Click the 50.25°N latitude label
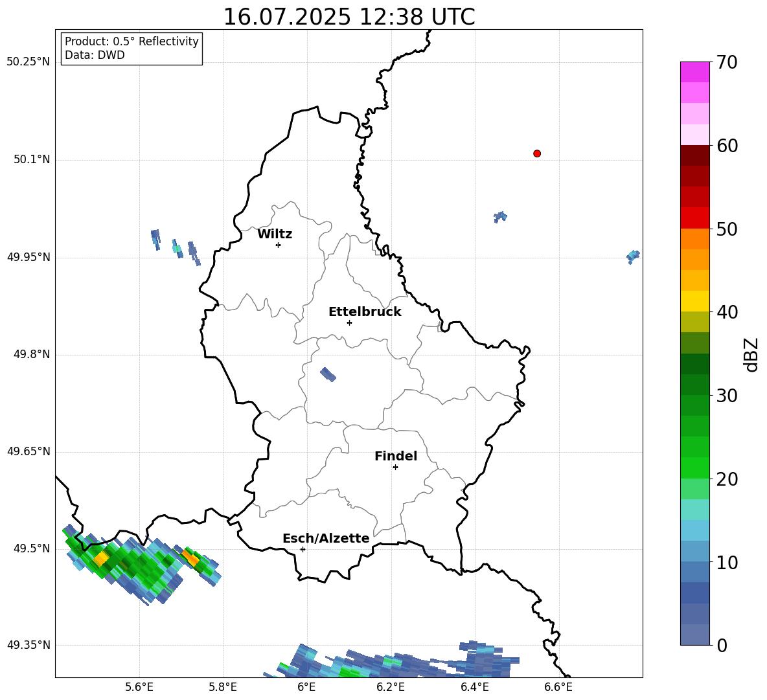The height and width of the screenshot is (700, 767). pyautogui.click(x=29, y=62)
